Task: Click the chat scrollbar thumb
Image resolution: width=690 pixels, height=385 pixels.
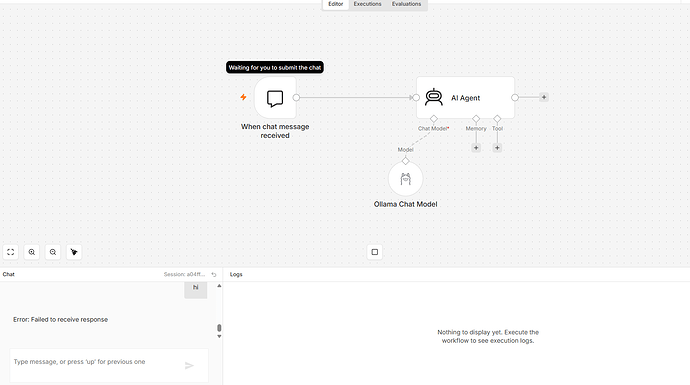Action: [219, 328]
